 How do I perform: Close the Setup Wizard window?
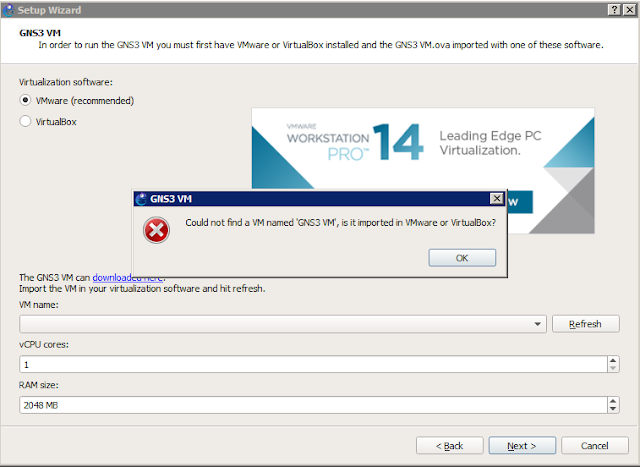629,10
